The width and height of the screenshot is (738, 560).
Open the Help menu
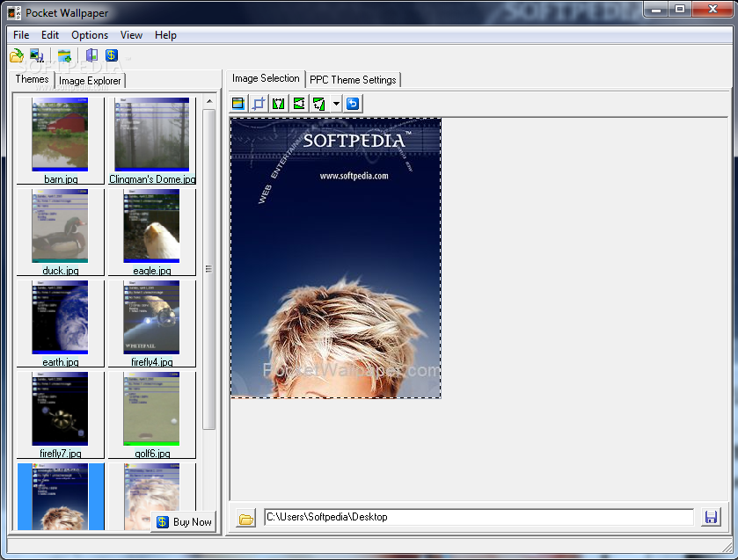165,35
